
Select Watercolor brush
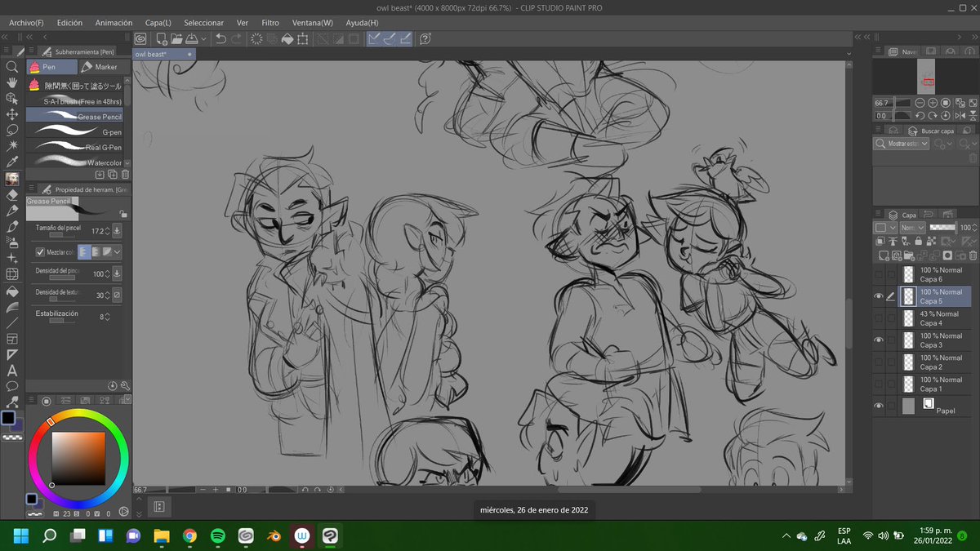74,162
